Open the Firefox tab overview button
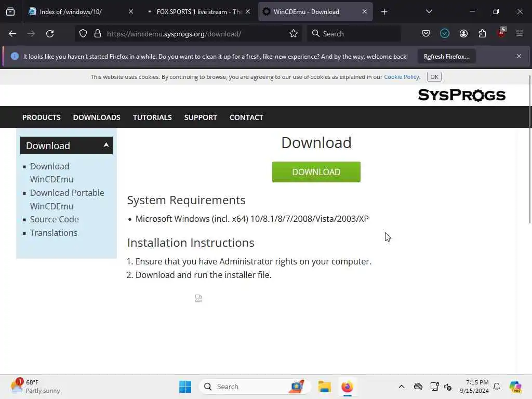 [10, 12]
